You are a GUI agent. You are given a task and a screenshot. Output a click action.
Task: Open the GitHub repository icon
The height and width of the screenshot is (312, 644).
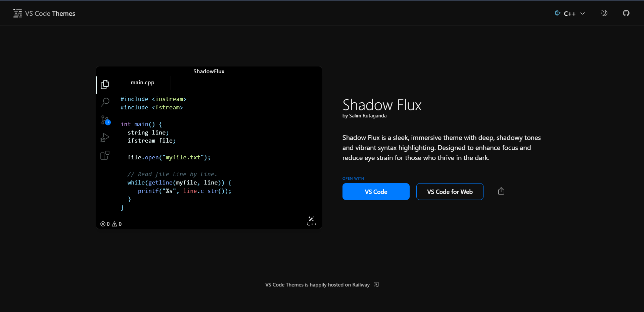626,13
